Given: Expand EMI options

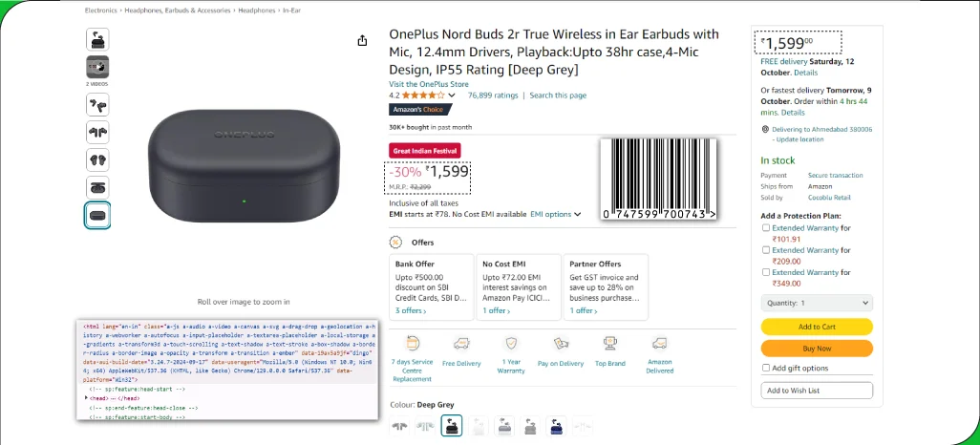Looking at the screenshot, I should (556, 215).
